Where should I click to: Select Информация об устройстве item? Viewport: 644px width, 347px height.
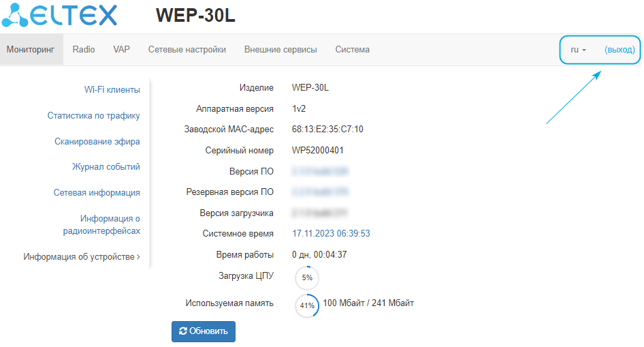81,256
